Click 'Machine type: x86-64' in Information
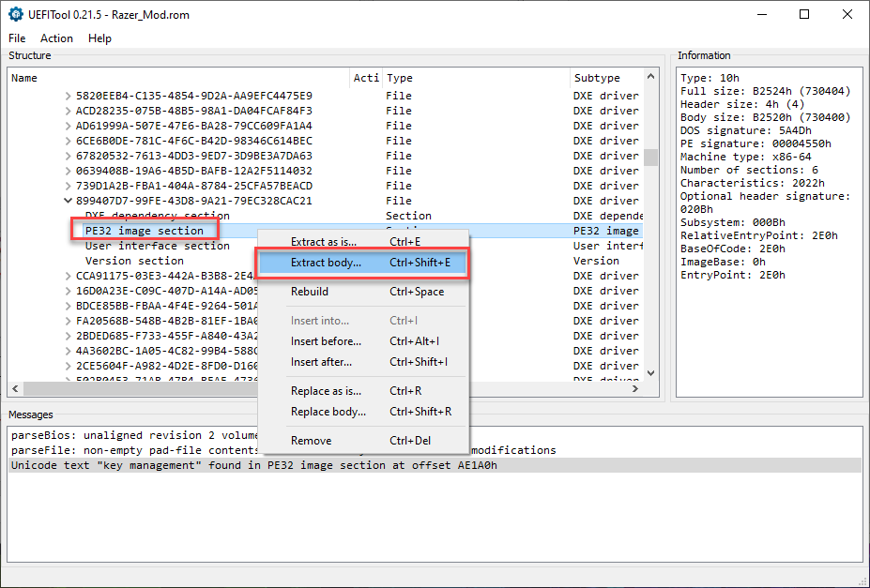Screen dimensions: 870x588 tap(746, 157)
